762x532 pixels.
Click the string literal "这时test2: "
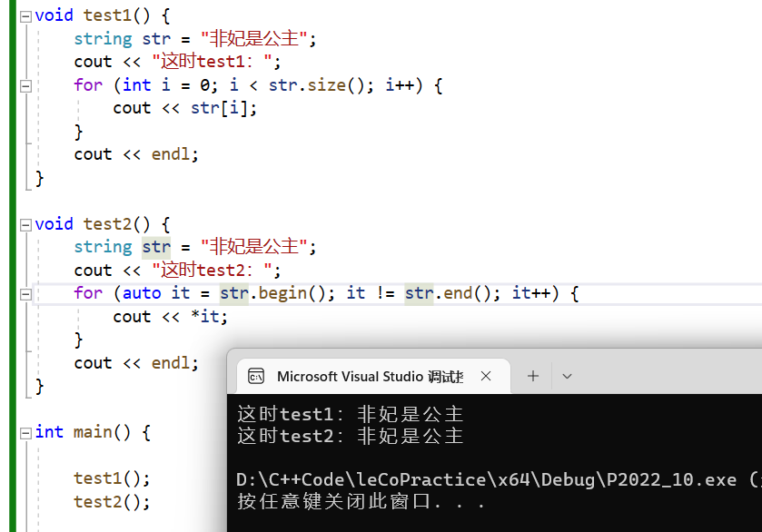tap(212, 271)
